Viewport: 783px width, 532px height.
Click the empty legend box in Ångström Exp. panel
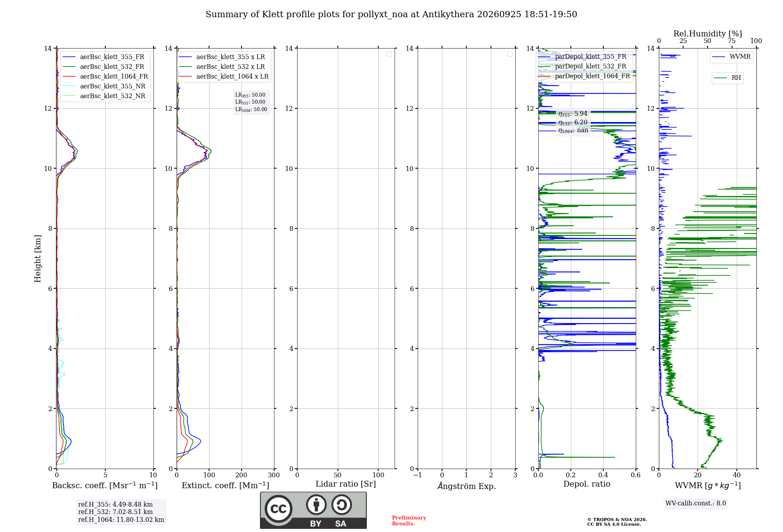(510, 54)
